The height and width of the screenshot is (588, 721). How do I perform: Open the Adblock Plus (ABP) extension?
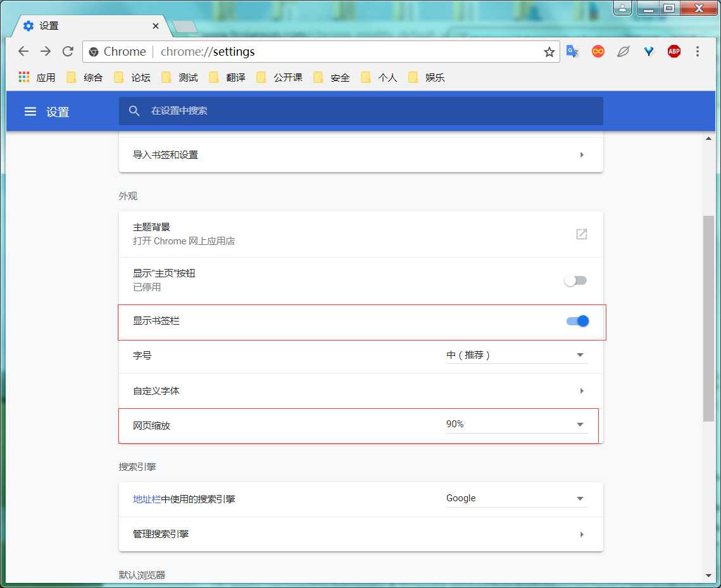[674, 51]
